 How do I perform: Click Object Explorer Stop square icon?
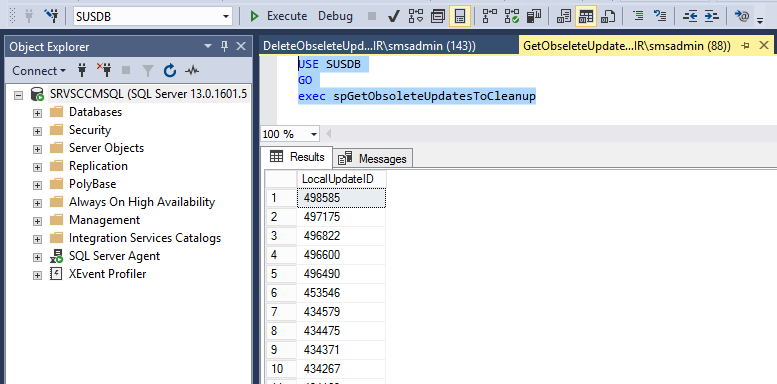tap(126, 71)
